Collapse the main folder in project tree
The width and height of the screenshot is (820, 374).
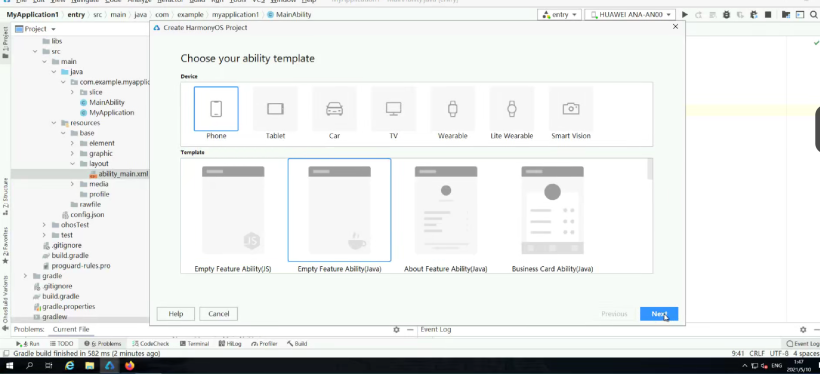[x=44, y=62]
